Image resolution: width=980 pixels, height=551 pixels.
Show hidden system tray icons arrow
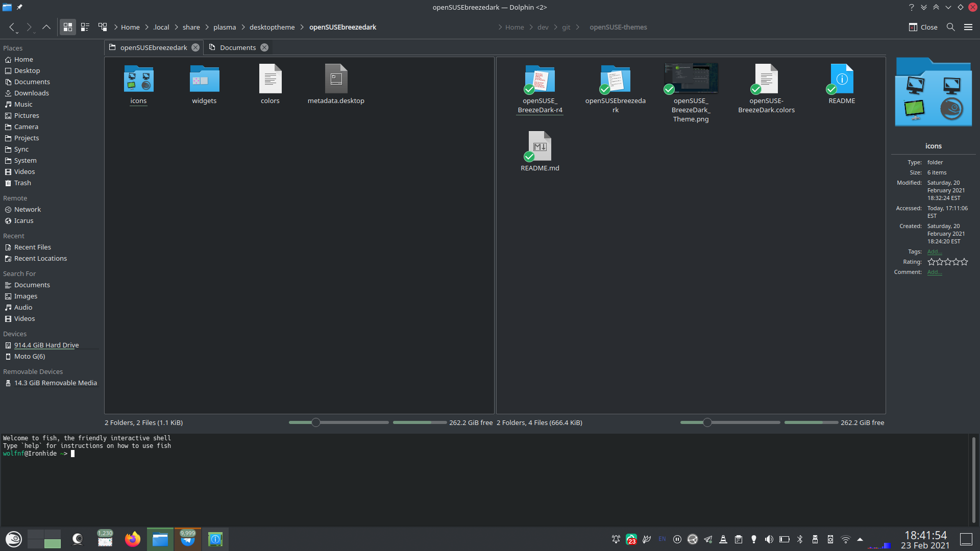pos(860,539)
